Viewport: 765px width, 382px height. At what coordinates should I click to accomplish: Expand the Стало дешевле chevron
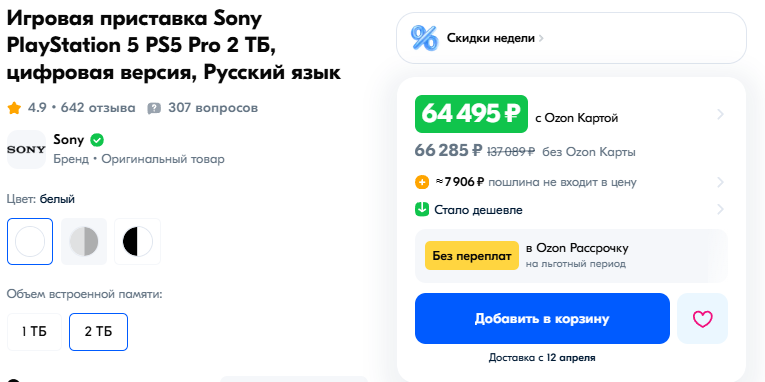click(720, 210)
